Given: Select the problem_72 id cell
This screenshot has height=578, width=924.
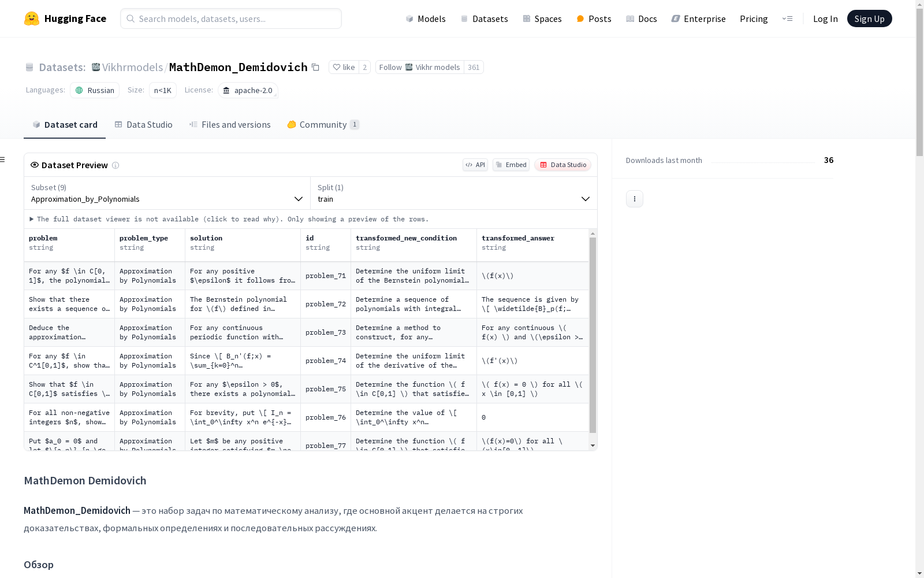Looking at the screenshot, I should pyautogui.click(x=326, y=304).
